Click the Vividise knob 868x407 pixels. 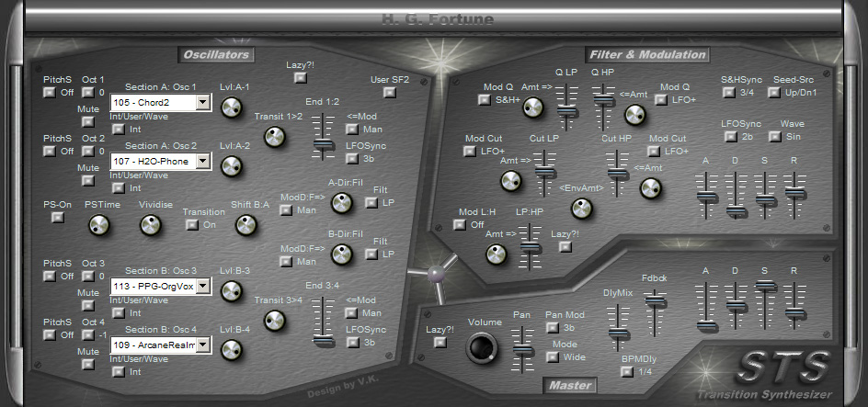(150, 224)
